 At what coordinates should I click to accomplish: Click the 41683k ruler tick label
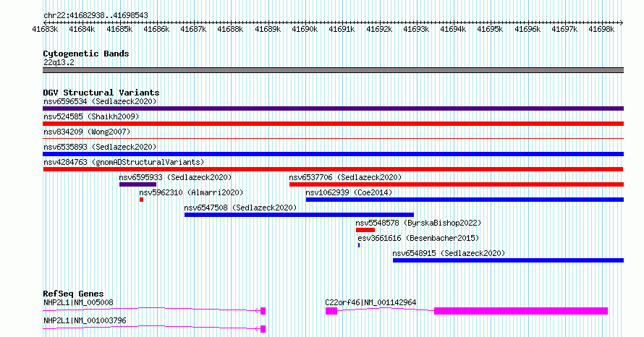pyautogui.click(x=45, y=29)
